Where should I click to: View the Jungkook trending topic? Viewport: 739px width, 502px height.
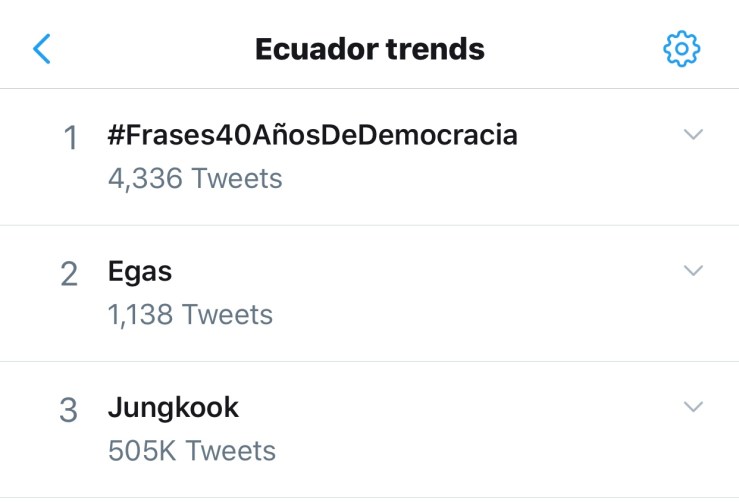click(173, 407)
